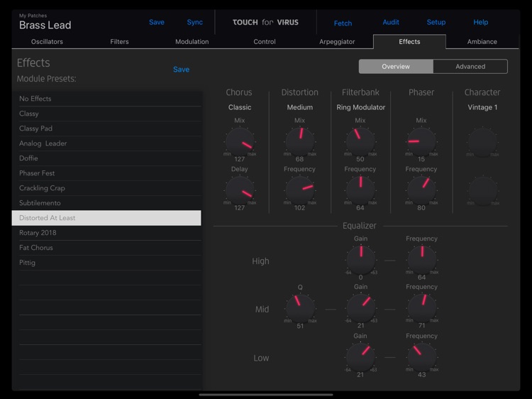The image size is (532, 399).
Task: Click the TOUCH for VIRUS title
Action: (x=266, y=23)
